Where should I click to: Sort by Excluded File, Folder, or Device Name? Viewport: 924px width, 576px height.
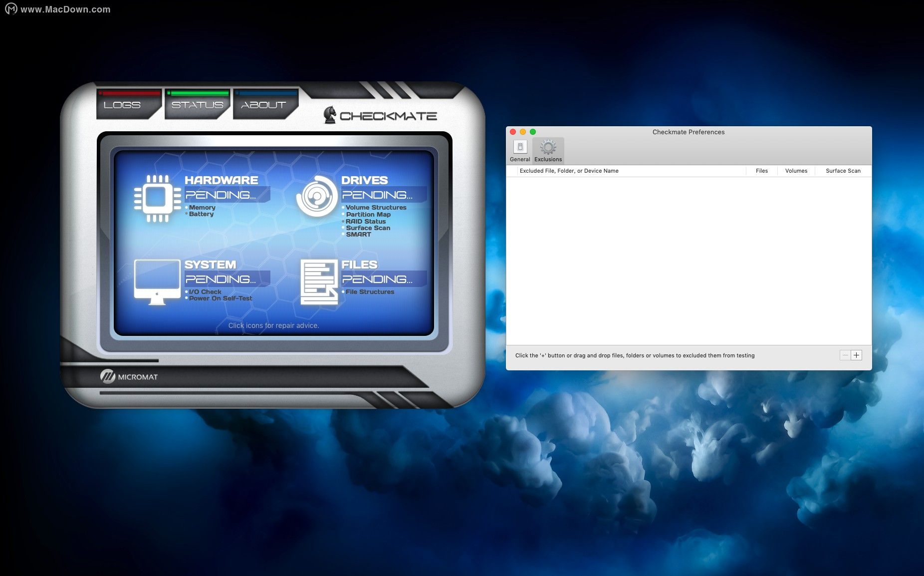pos(569,171)
